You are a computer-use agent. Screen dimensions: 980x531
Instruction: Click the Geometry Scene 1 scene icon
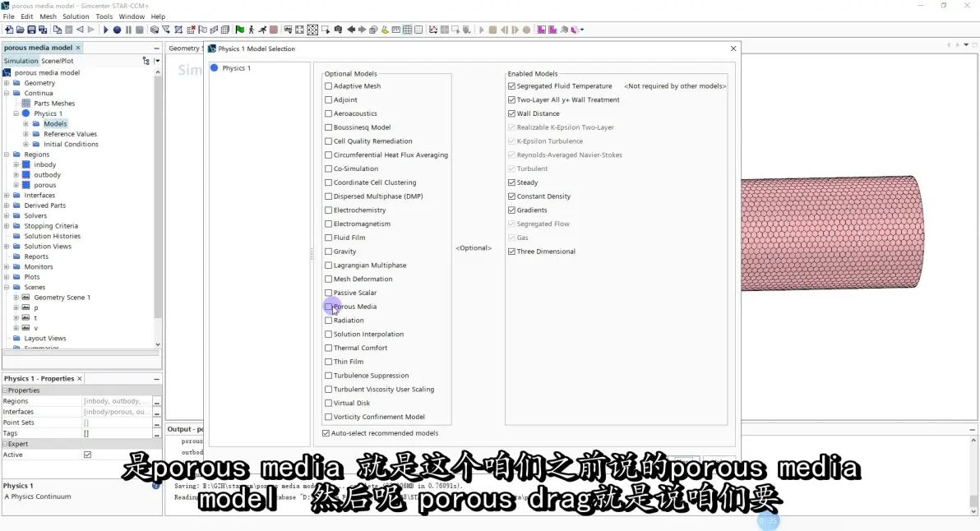click(26, 298)
